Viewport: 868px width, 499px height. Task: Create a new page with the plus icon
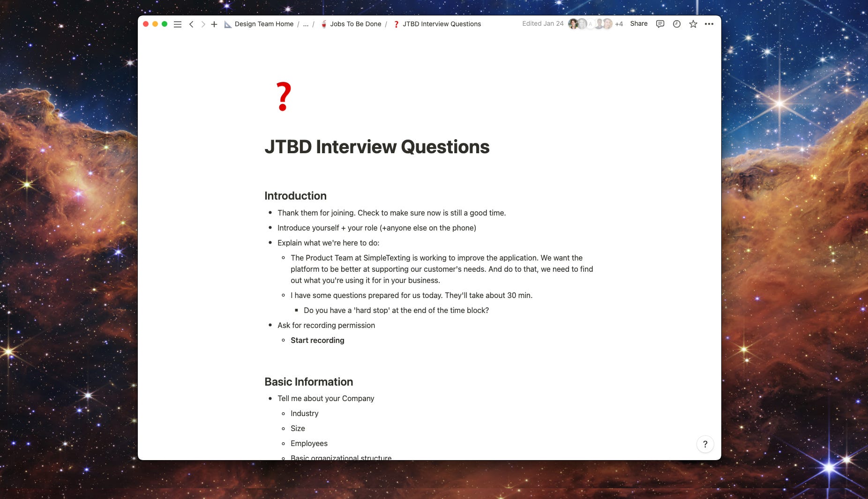[x=214, y=24]
